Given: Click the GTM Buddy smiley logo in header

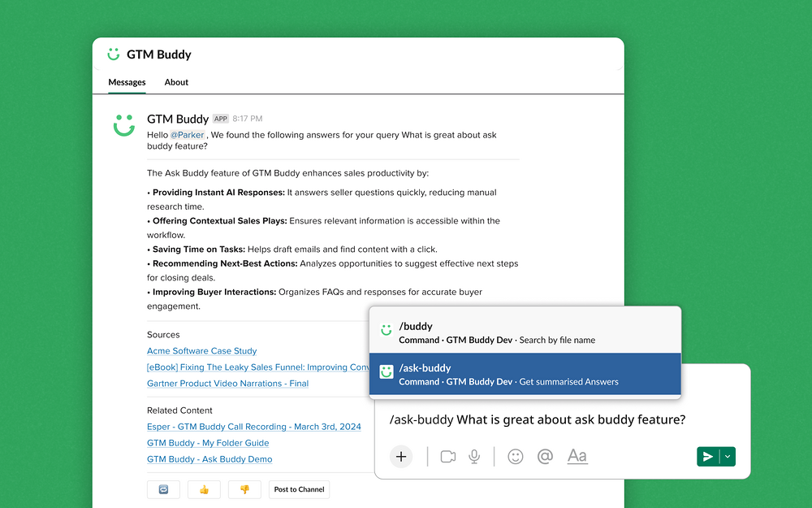Looking at the screenshot, I should tap(114, 54).
